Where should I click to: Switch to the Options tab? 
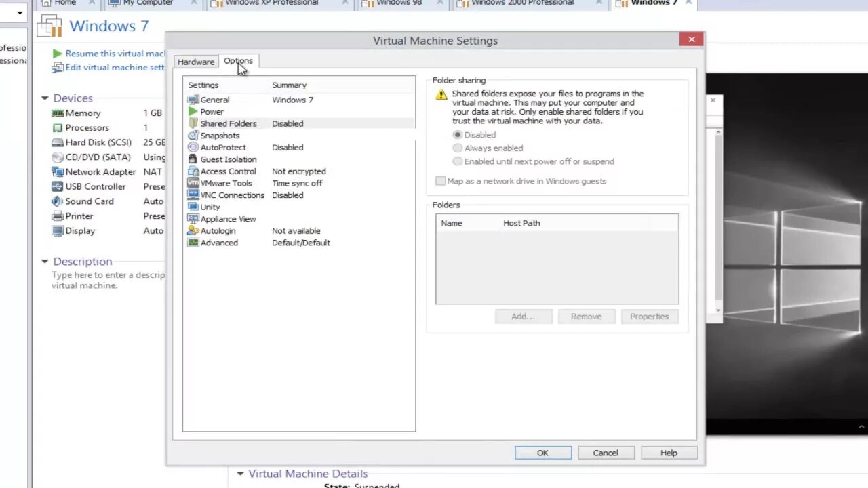[238, 61]
